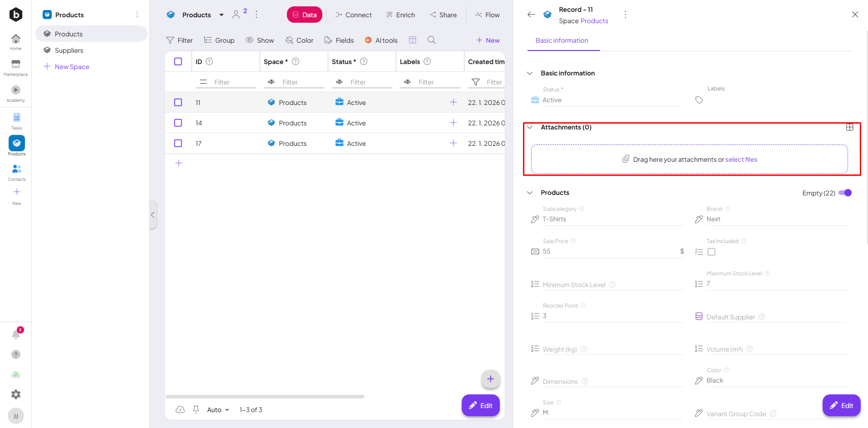The width and height of the screenshot is (868, 428).
Task: Click the back arrow in record panel
Action: click(531, 15)
